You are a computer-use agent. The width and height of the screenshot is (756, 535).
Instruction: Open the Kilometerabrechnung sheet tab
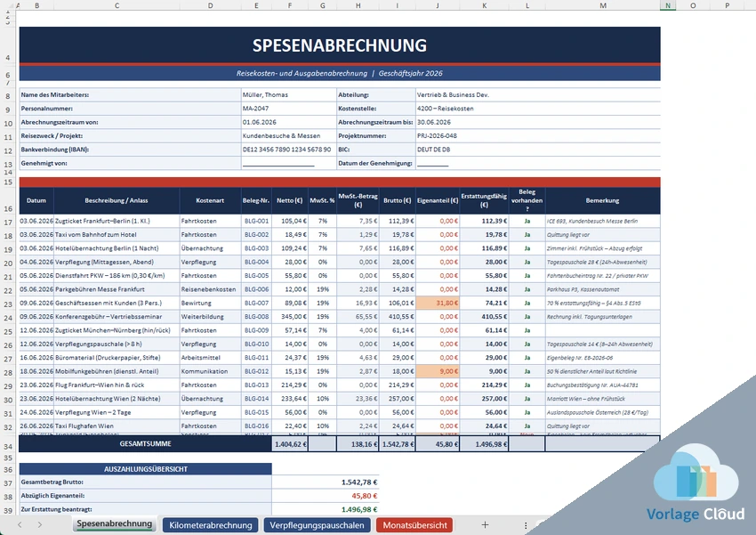(210, 525)
